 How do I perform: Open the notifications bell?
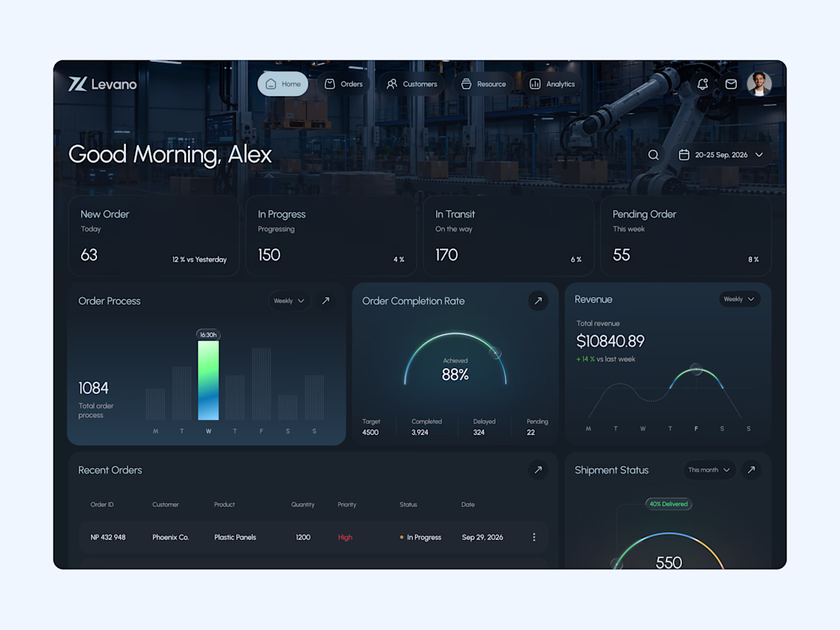coord(703,84)
